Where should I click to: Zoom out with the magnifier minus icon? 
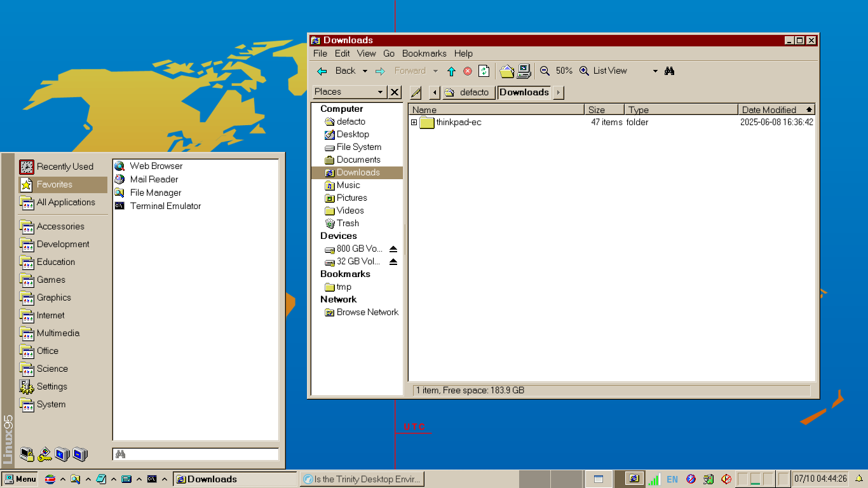(x=545, y=71)
